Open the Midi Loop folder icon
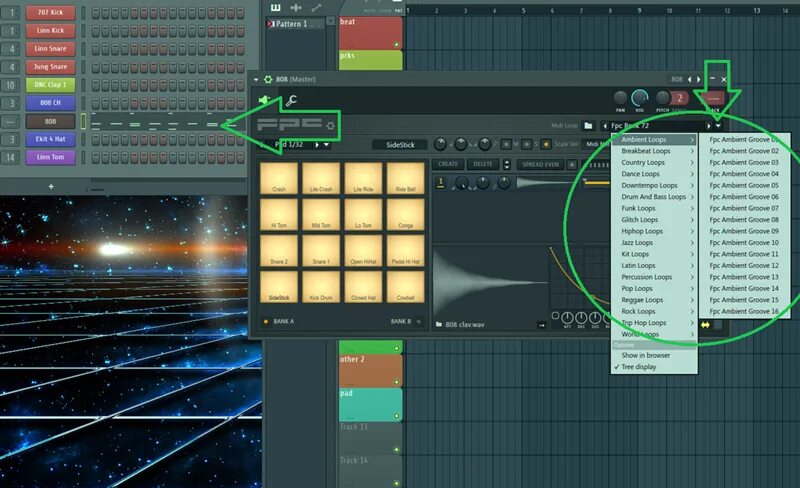The image size is (800, 488). pos(588,126)
